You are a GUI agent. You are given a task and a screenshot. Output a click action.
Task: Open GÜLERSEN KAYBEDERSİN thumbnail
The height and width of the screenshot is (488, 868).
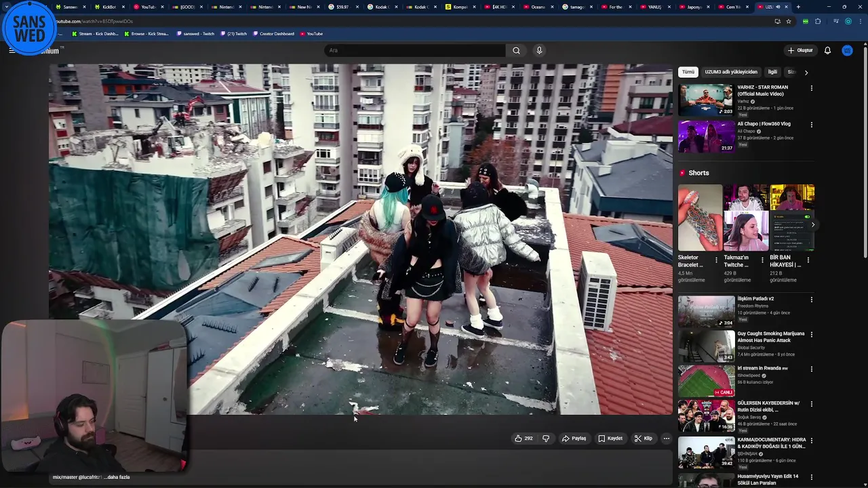tap(706, 415)
